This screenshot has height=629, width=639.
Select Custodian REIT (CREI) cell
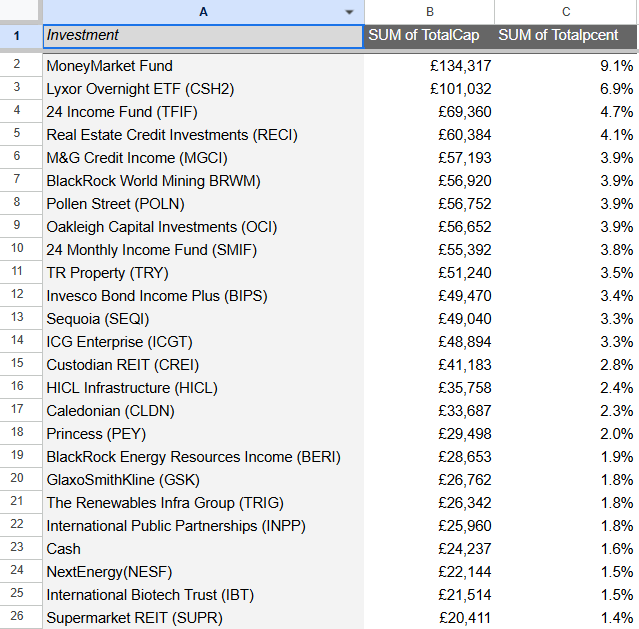tap(203, 364)
